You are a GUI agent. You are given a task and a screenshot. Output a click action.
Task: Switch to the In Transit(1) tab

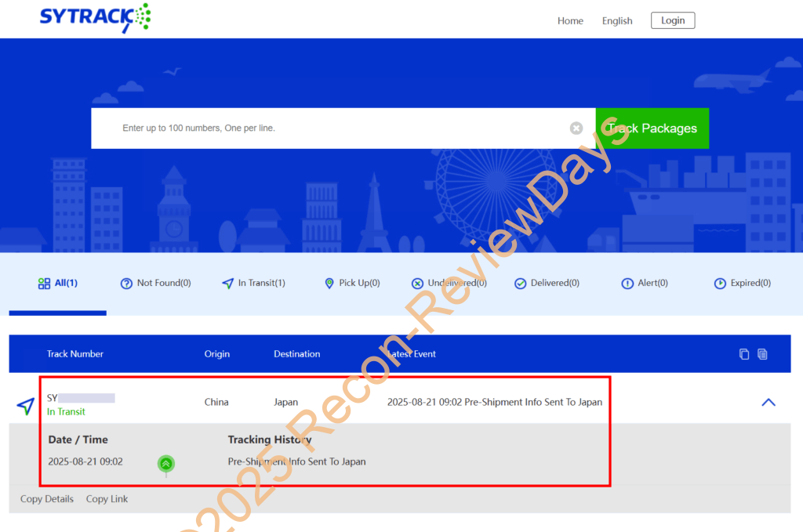click(x=253, y=284)
